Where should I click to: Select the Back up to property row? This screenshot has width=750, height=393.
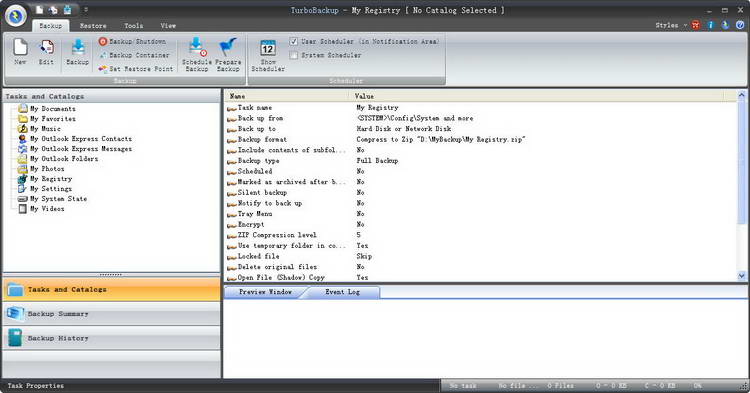pyautogui.click(x=481, y=129)
